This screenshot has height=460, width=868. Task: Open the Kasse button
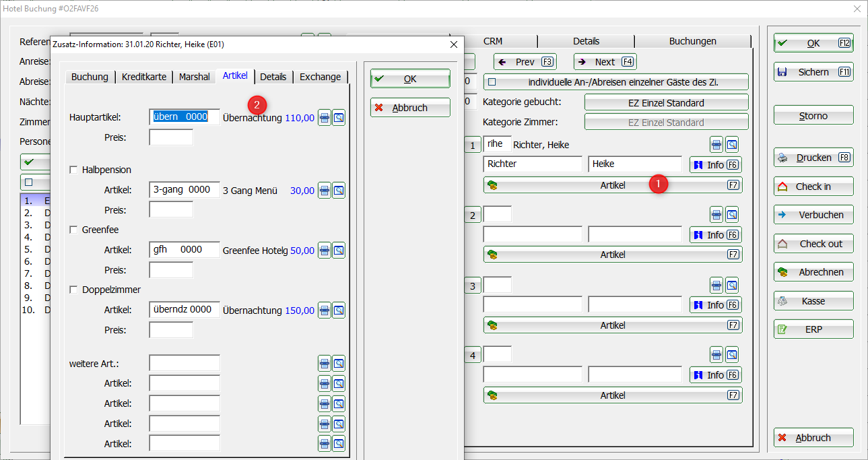pyautogui.click(x=813, y=301)
